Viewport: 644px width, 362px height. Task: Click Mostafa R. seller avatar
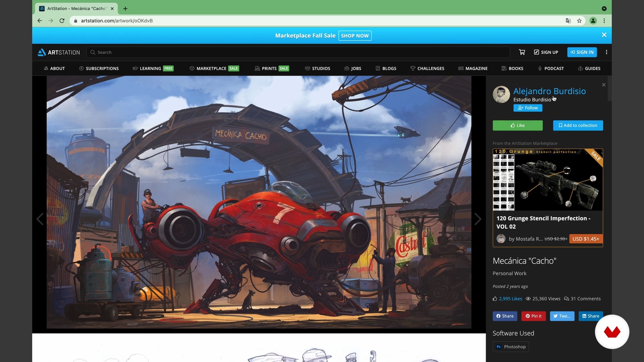coord(501,239)
